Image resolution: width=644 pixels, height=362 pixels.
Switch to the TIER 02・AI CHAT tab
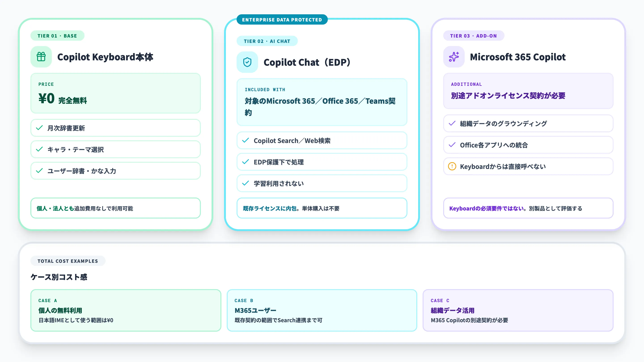click(x=267, y=41)
